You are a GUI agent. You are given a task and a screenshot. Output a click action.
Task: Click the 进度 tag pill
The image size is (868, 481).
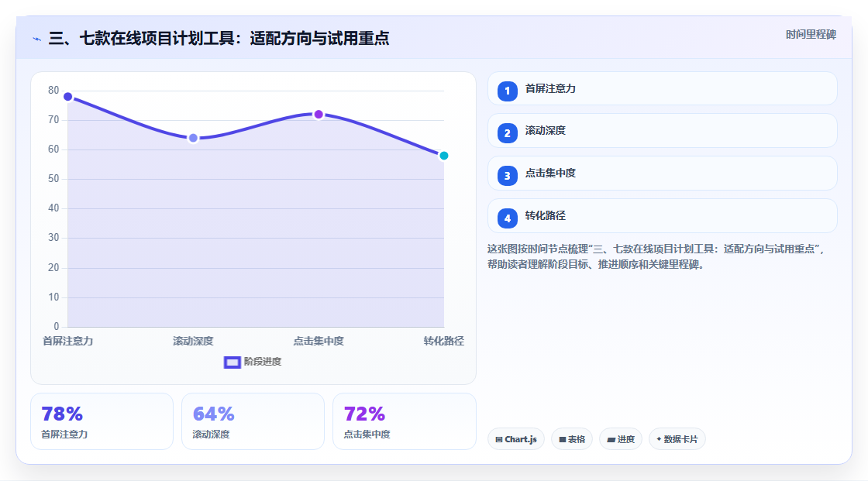click(x=621, y=439)
